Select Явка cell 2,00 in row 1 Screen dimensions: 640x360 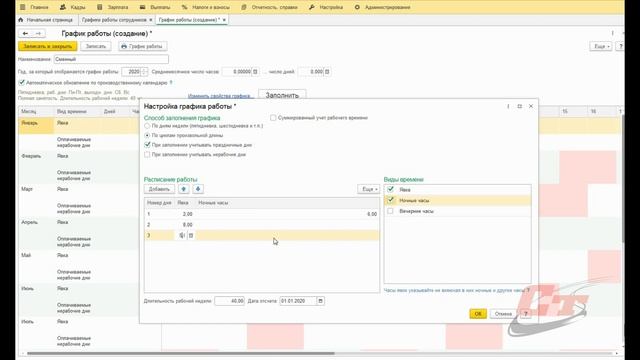click(184, 214)
